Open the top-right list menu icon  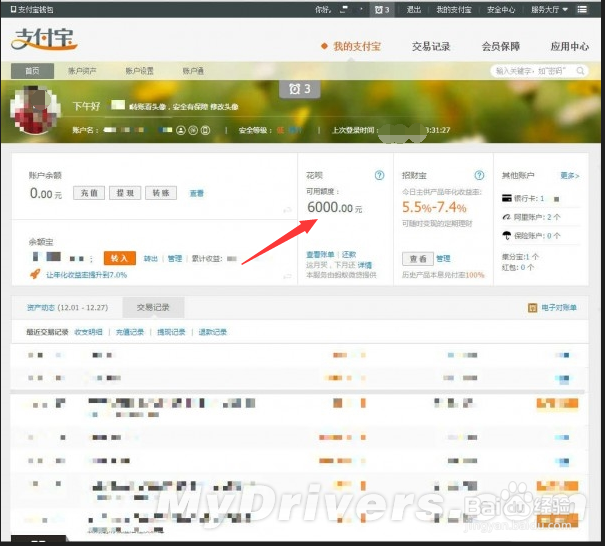click(x=582, y=10)
